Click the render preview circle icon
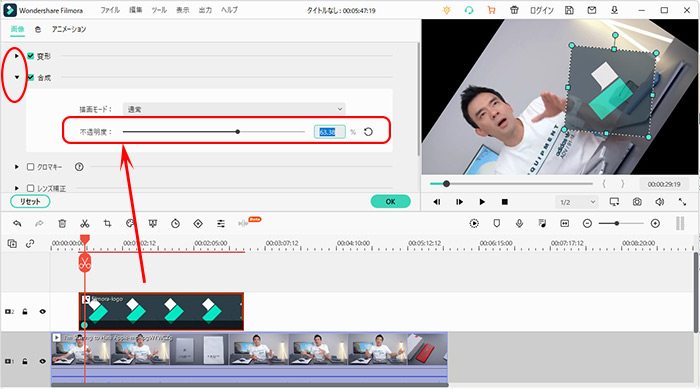Viewport: 700px width, 389px height. pyautogui.click(x=474, y=223)
